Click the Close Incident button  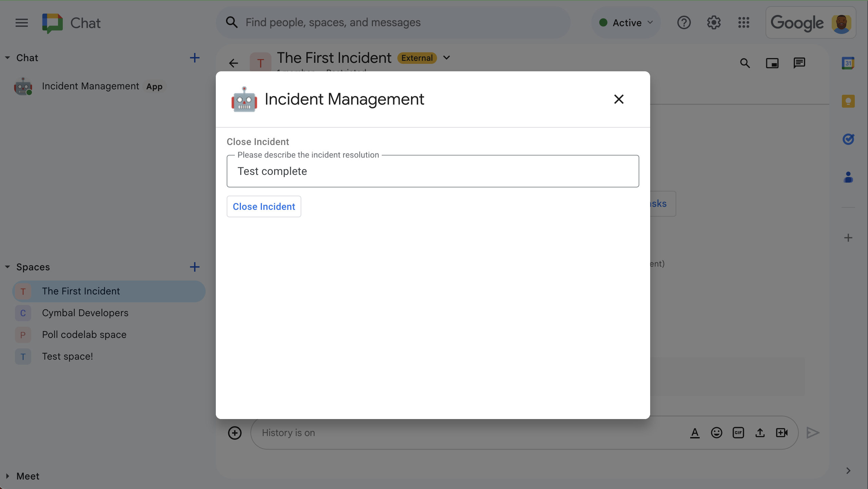(x=264, y=206)
